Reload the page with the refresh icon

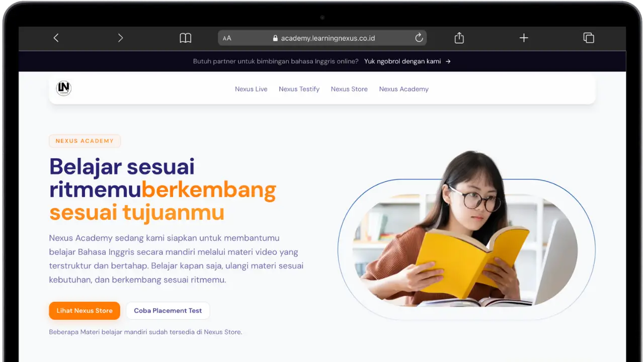(x=419, y=38)
